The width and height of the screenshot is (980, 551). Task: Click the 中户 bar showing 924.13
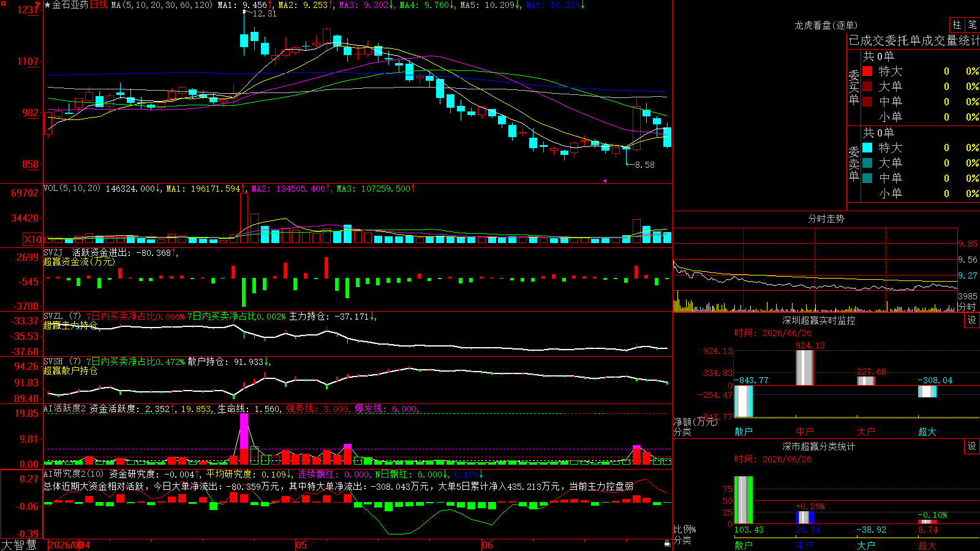point(804,367)
